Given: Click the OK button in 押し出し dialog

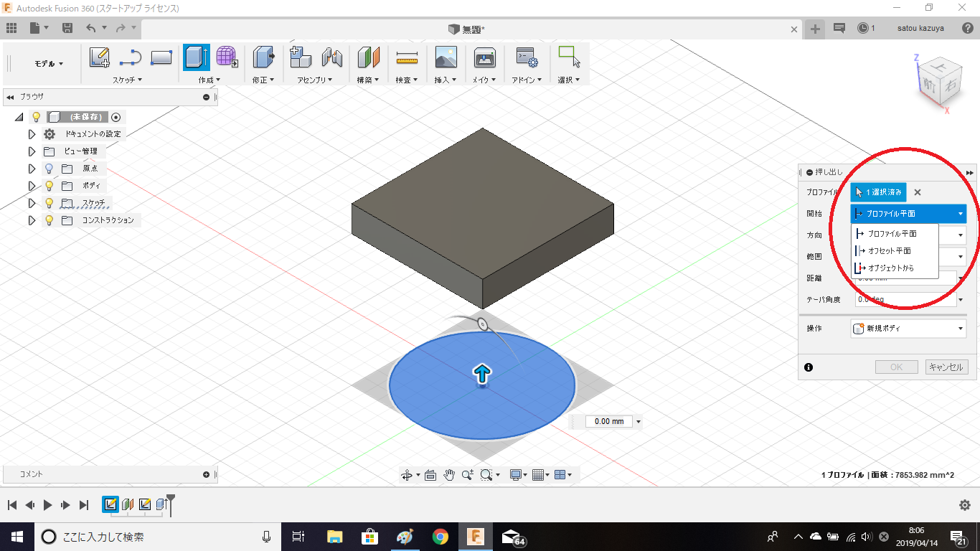Looking at the screenshot, I should pos(896,367).
